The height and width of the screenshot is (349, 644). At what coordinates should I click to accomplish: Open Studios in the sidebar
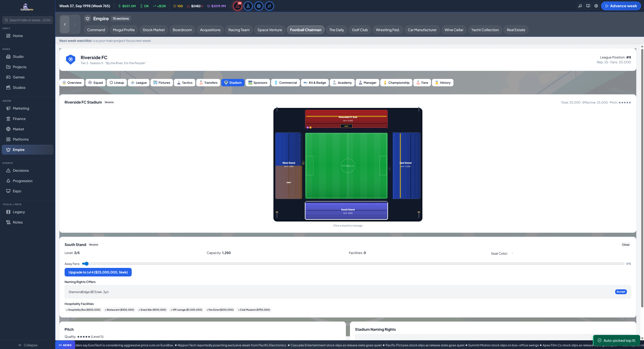point(28,88)
